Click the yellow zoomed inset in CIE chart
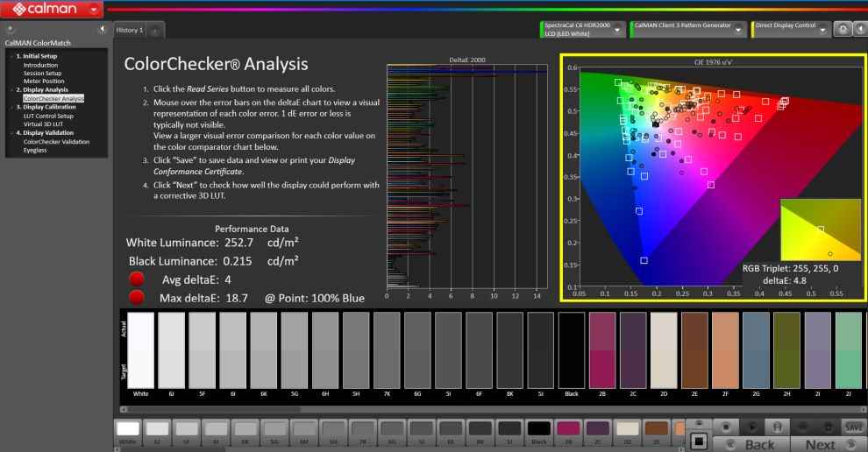 pyautogui.click(x=821, y=230)
